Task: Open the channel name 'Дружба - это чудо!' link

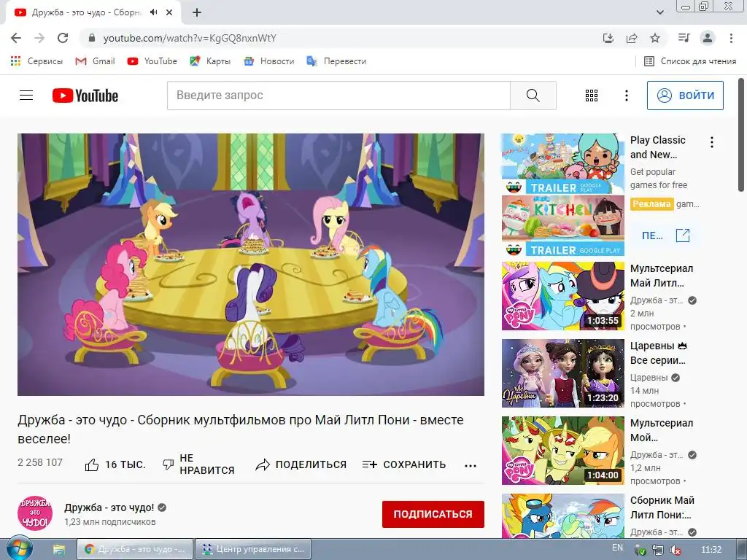Action: pyautogui.click(x=109, y=507)
